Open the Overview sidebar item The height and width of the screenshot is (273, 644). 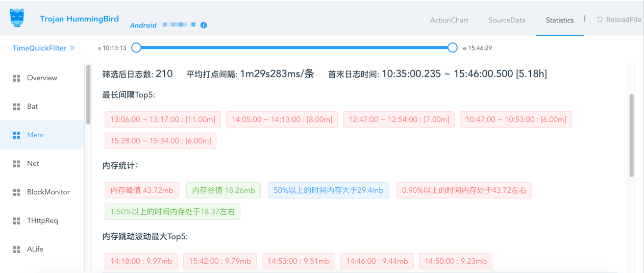42,78
